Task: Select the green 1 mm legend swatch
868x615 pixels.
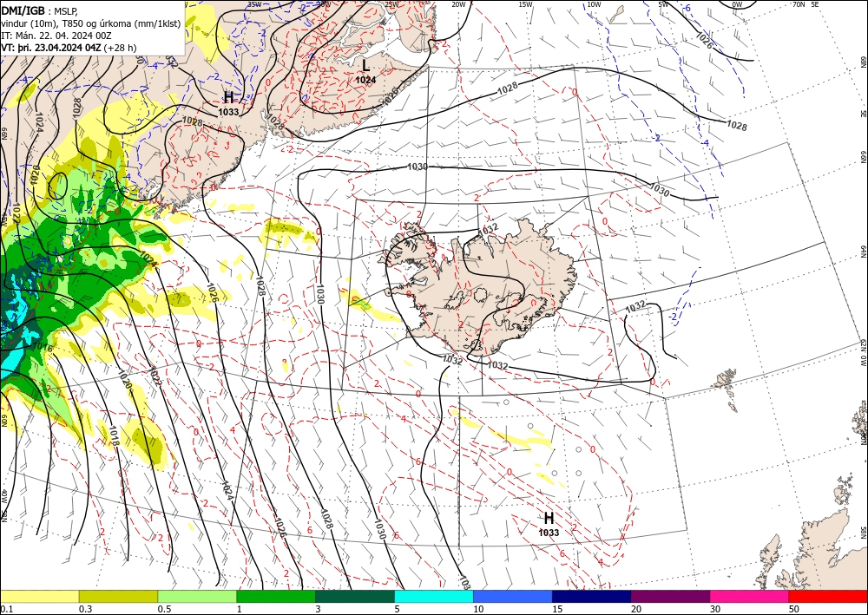Action: click(276, 597)
